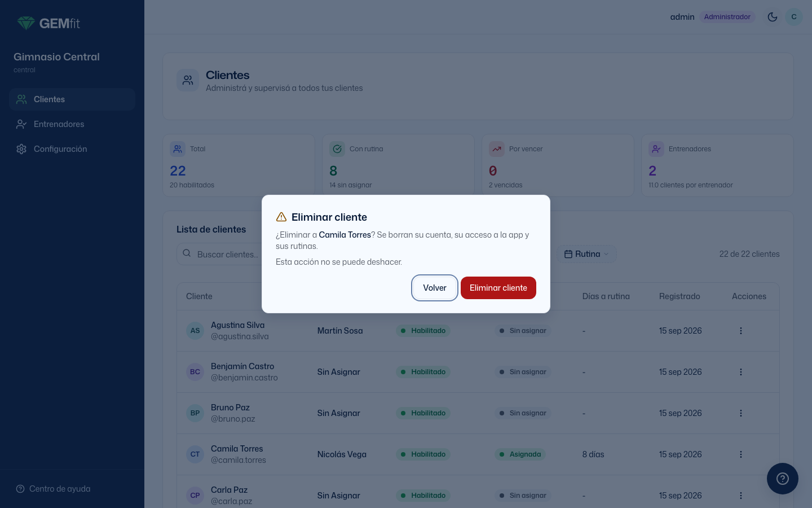Click the @camila.torres username
The height and width of the screenshot is (508, 812).
[239, 460]
